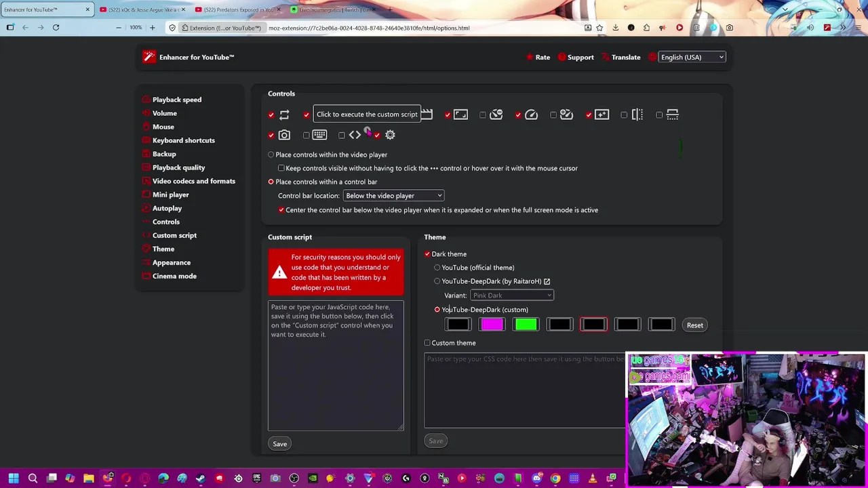Select YouTube (official theme) radio
This screenshot has width=868, height=488.
click(437, 268)
